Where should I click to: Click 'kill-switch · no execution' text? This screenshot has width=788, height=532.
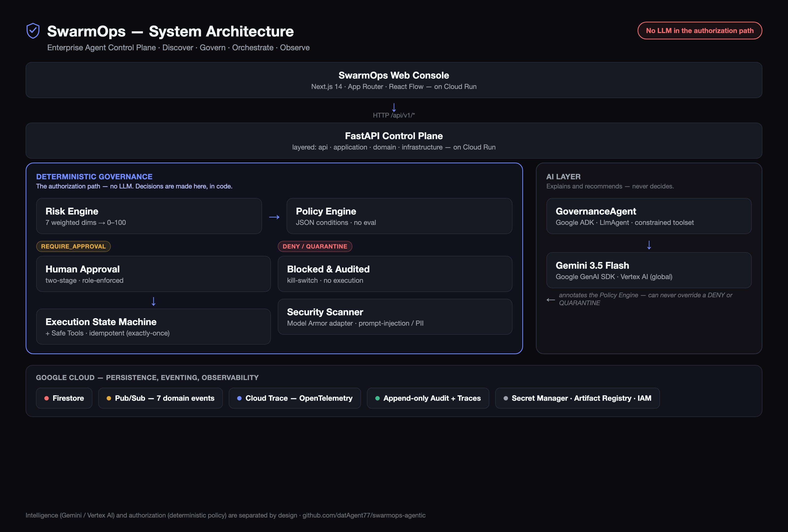coord(325,281)
